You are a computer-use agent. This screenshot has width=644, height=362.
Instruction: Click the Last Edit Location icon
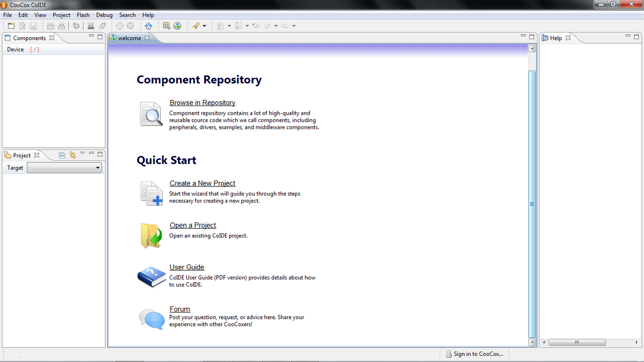pyautogui.click(x=256, y=26)
